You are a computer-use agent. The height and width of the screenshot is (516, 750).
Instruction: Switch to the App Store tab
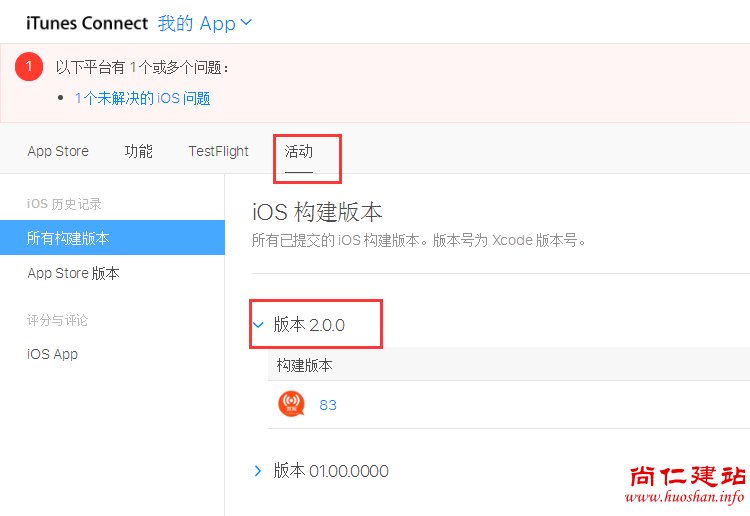(x=58, y=151)
